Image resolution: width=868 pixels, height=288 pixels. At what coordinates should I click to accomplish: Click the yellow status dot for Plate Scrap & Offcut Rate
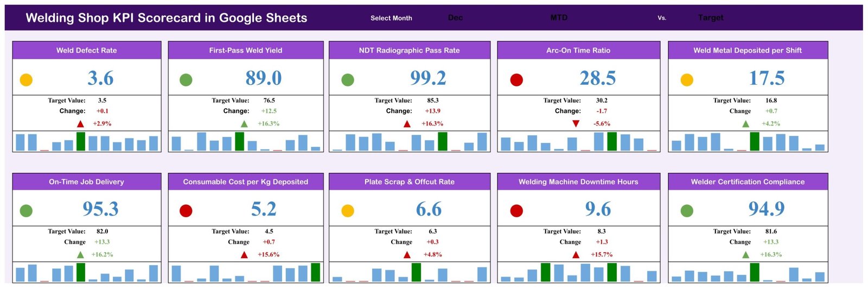click(x=348, y=211)
